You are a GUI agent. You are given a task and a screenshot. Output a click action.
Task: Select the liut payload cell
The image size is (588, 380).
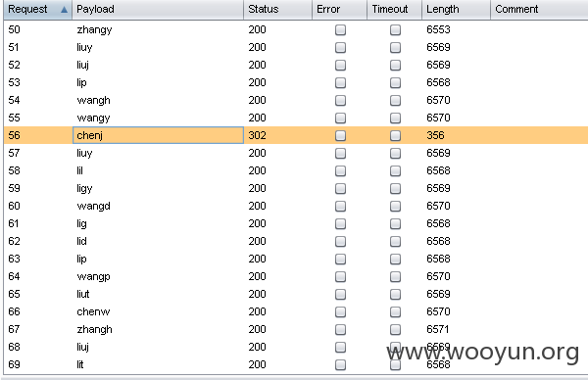click(x=158, y=294)
